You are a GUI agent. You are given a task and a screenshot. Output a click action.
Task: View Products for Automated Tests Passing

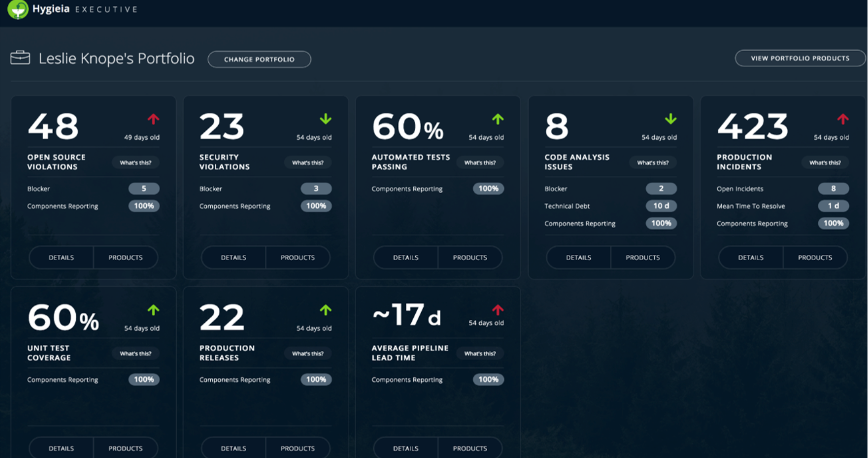click(470, 257)
